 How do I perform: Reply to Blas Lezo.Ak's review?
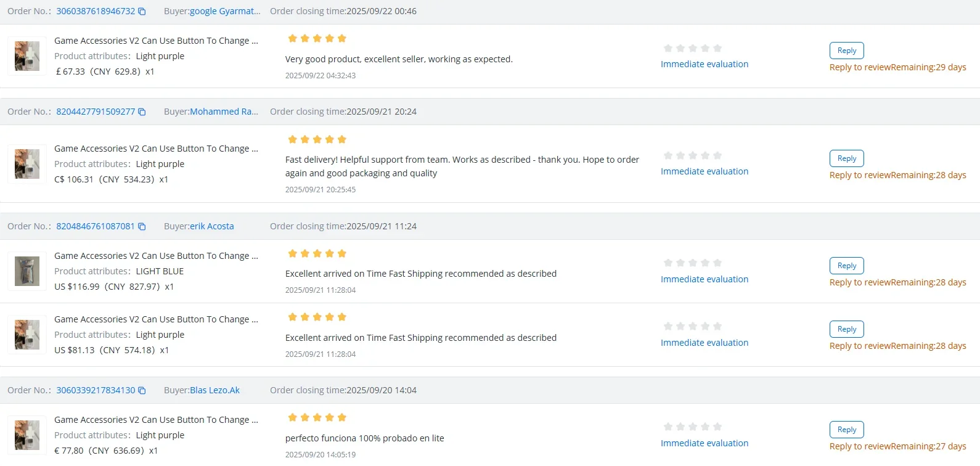point(846,430)
